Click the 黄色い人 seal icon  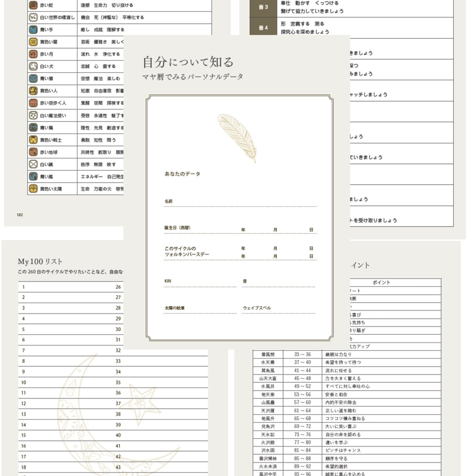(33, 91)
